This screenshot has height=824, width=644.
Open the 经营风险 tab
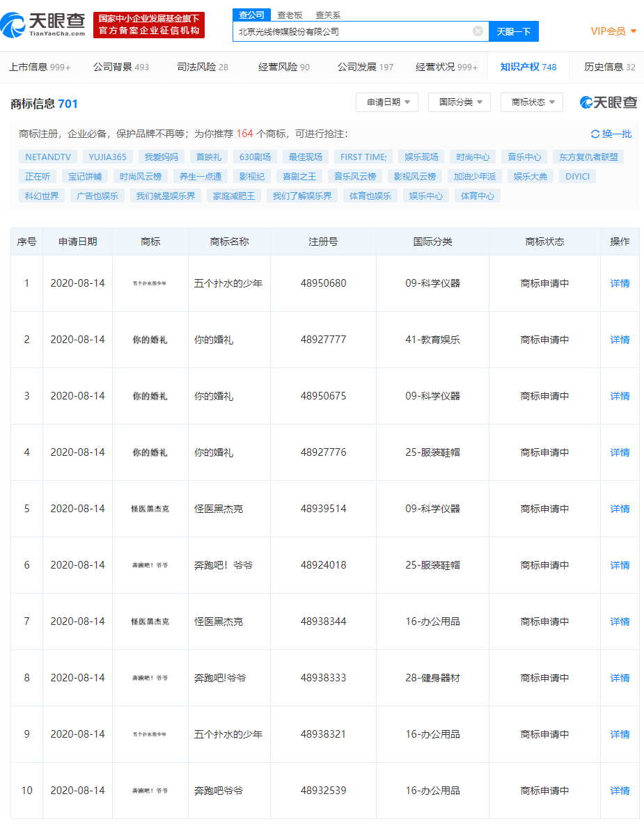pos(284,67)
